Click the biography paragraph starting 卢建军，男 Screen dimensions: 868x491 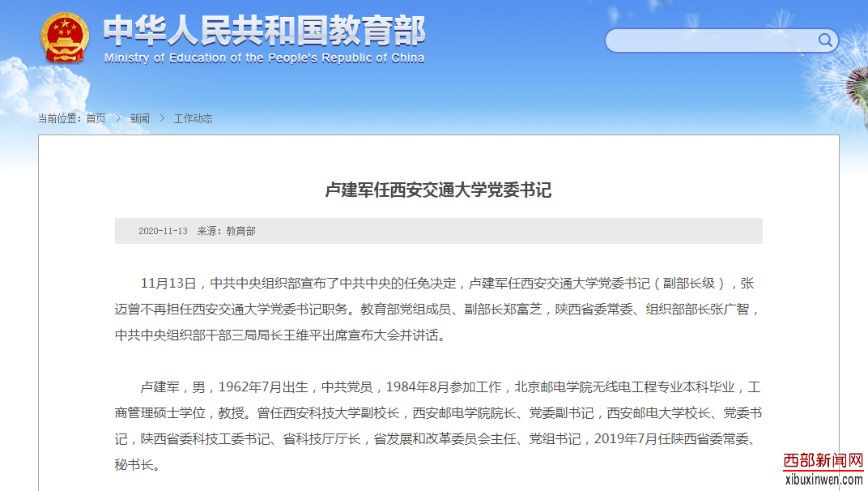pyautogui.click(x=438, y=425)
